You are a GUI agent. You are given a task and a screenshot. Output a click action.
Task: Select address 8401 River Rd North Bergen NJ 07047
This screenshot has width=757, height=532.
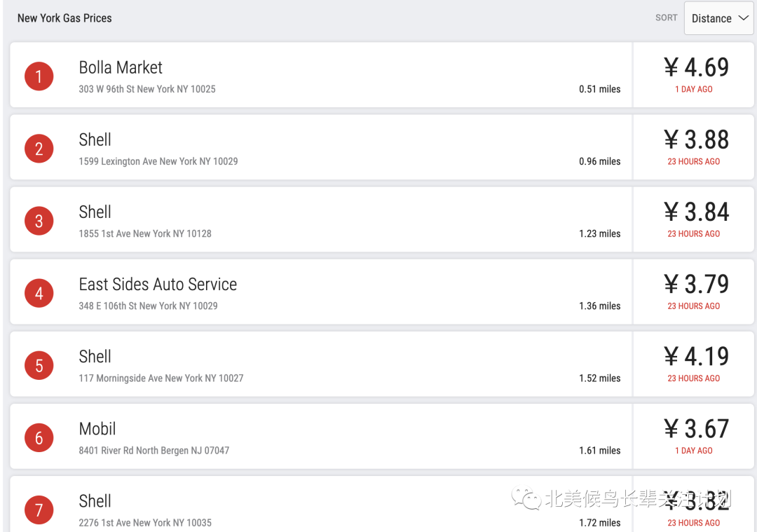click(154, 451)
